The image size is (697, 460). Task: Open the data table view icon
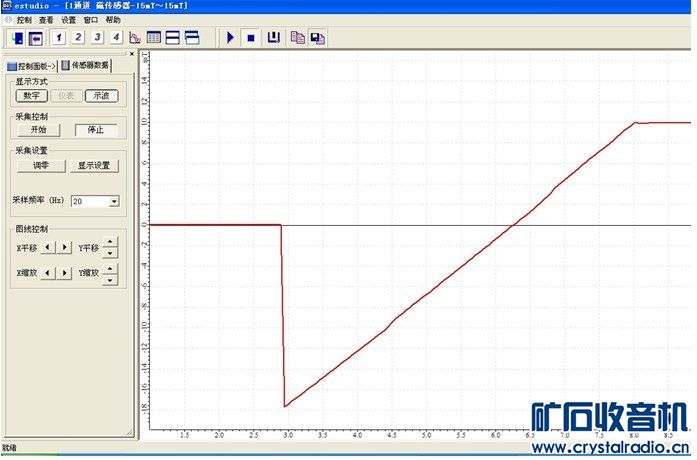pyautogui.click(x=153, y=38)
